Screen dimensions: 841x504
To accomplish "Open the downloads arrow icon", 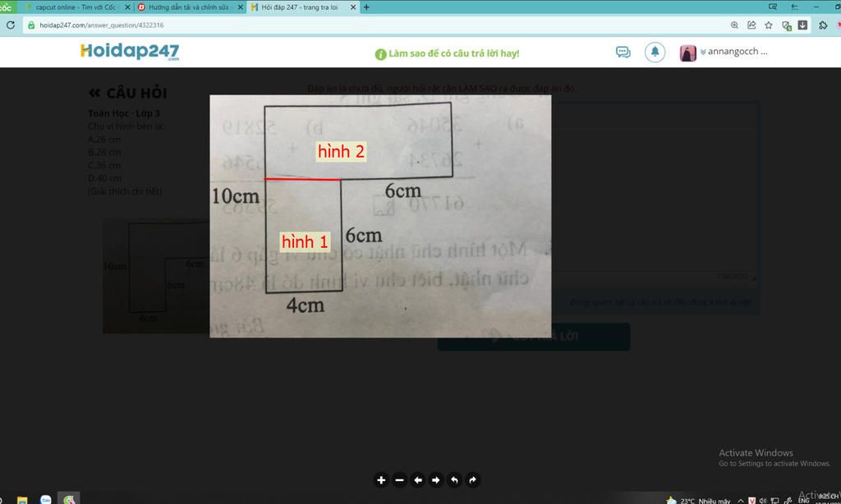I will click(802, 25).
